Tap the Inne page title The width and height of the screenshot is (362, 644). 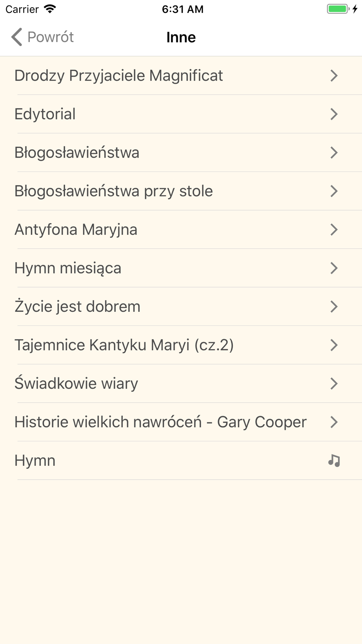pos(181,37)
